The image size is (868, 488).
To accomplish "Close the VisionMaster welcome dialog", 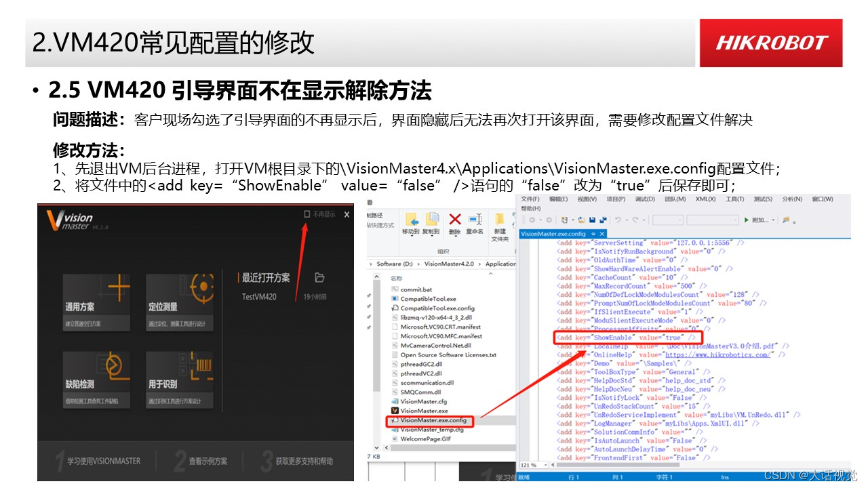I will coord(347,214).
